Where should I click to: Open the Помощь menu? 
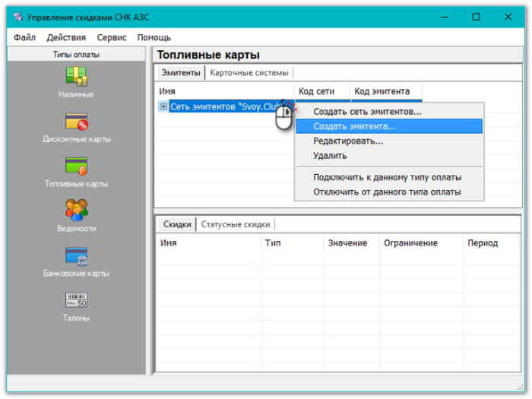[154, 37]
